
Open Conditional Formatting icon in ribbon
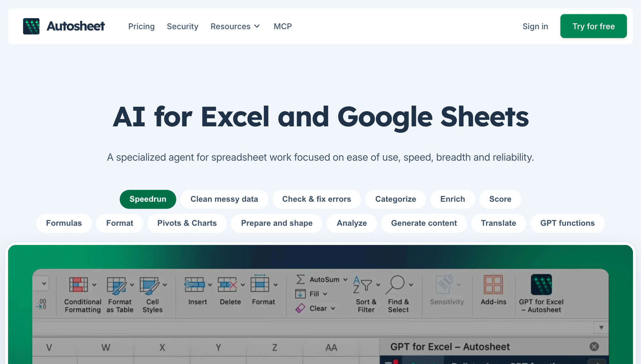pyautogui.click(x=78, y=285)
